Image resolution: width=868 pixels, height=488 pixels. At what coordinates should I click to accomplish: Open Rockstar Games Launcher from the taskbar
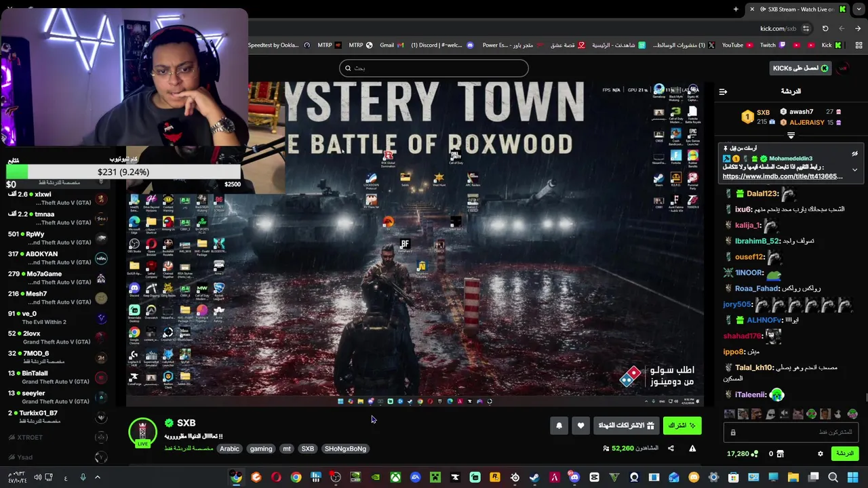point(494,477)
